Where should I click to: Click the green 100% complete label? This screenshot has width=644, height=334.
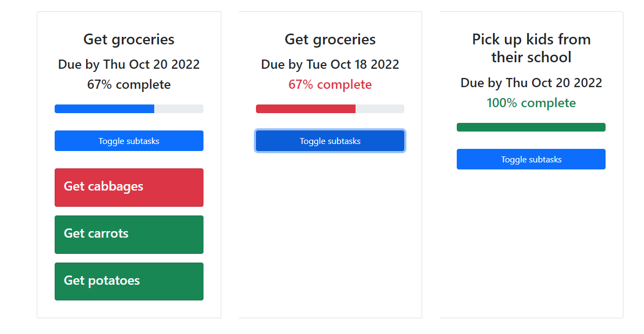tap(531, 103)
